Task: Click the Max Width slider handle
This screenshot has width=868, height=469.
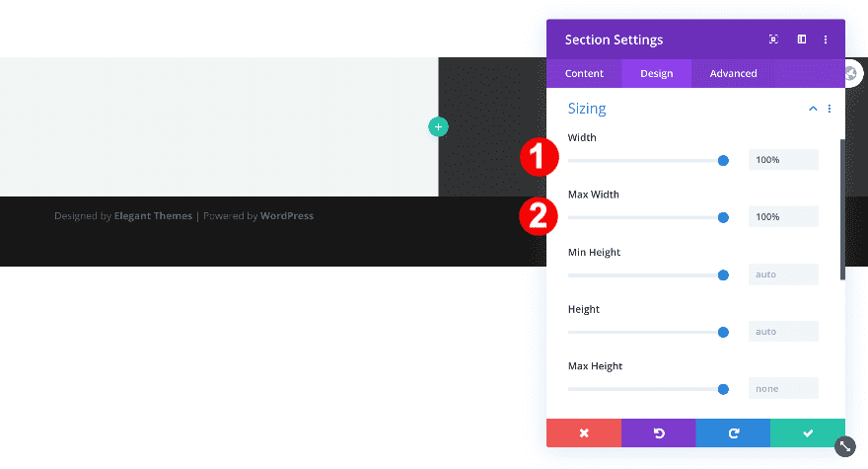Action: coord(723,217)
